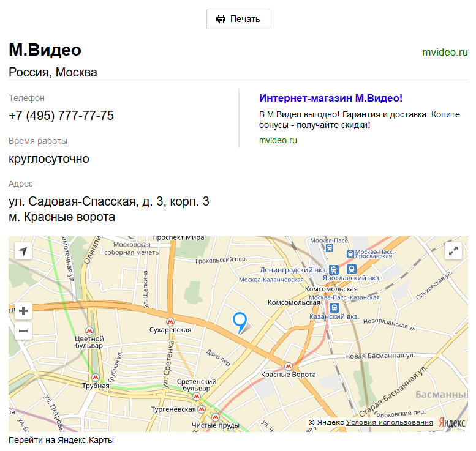
Task: Click the Москва-Пасс. train icon at the map's top
Action: [330, 248]
